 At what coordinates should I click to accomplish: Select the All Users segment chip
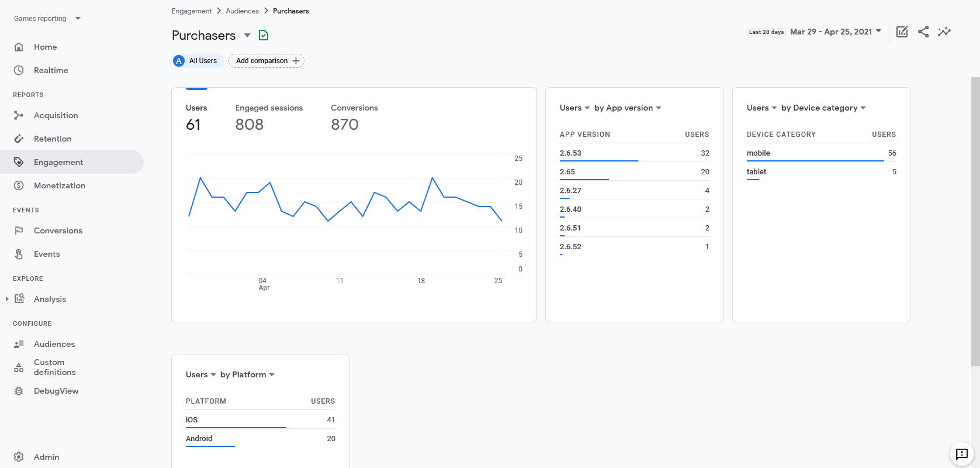pyautogui.click(x=197, y=61)
